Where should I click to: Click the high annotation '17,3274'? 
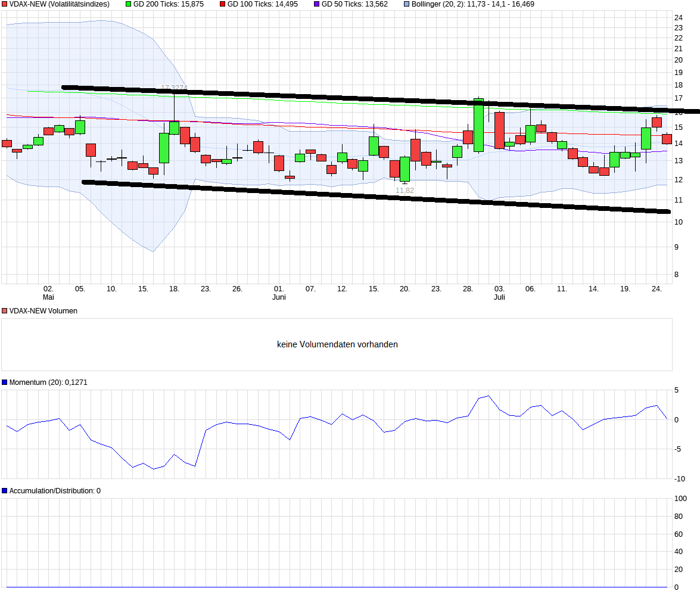pyautogui.click(x=174, y=88)
